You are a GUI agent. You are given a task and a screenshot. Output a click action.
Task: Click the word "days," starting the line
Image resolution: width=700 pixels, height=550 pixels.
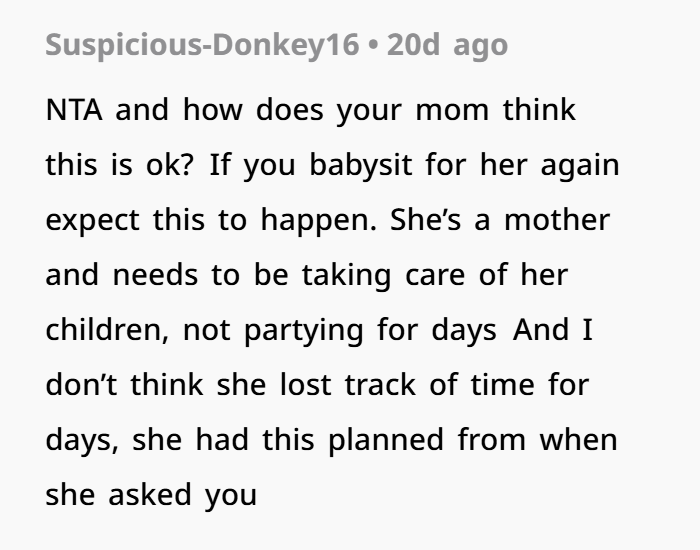(x=82, y=440)
